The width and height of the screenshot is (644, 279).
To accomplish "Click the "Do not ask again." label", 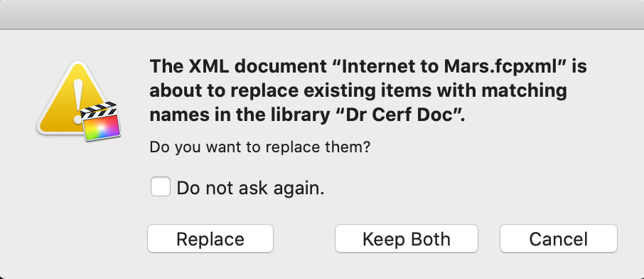I will pyautogui.click(x=250, y=188).
